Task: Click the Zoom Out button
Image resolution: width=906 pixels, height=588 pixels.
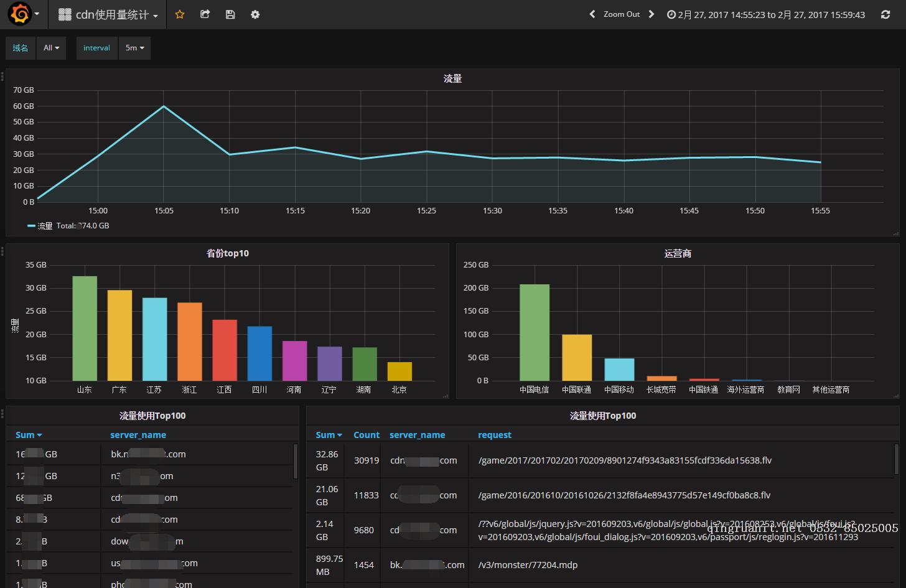Action: point(622,14)
